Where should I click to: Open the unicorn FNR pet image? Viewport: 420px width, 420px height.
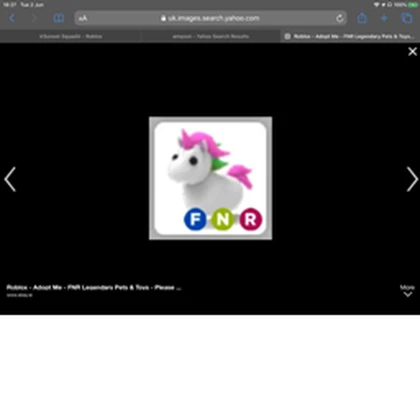tap(210, 178)
